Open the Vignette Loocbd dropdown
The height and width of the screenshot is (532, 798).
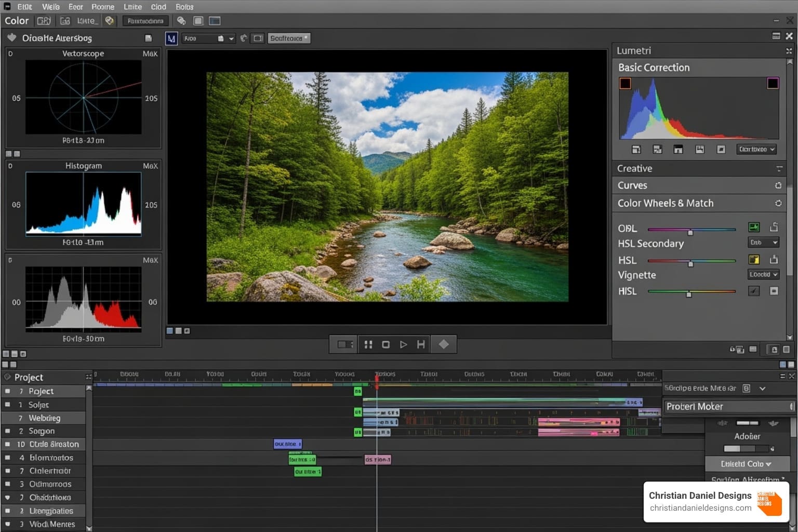coord(763,274)
